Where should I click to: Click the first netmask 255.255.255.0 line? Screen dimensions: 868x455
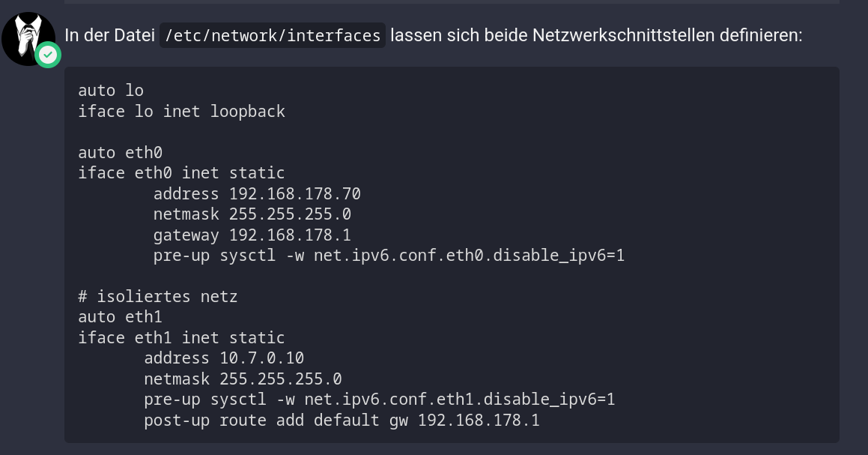pyautogui.click(x=252, y=214)
